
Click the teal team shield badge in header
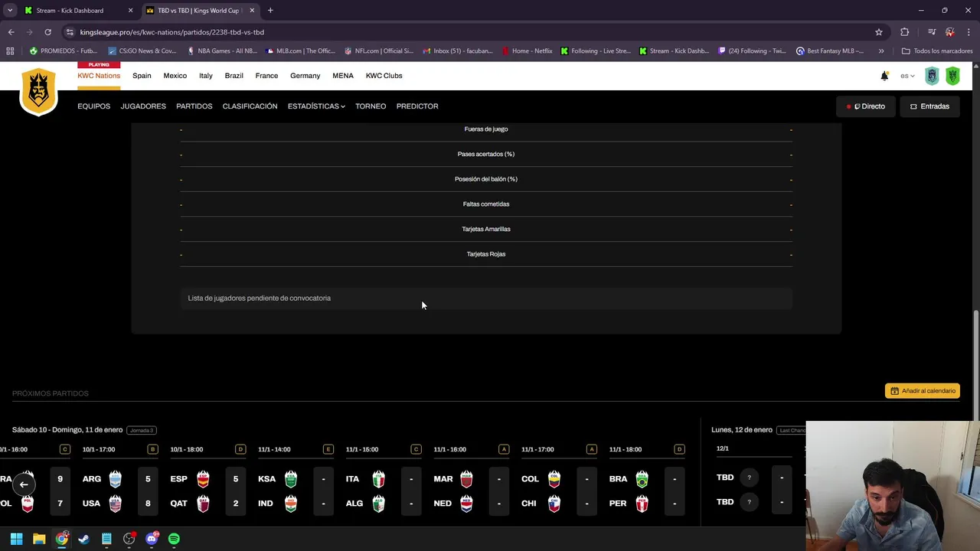tap(932, 76)
